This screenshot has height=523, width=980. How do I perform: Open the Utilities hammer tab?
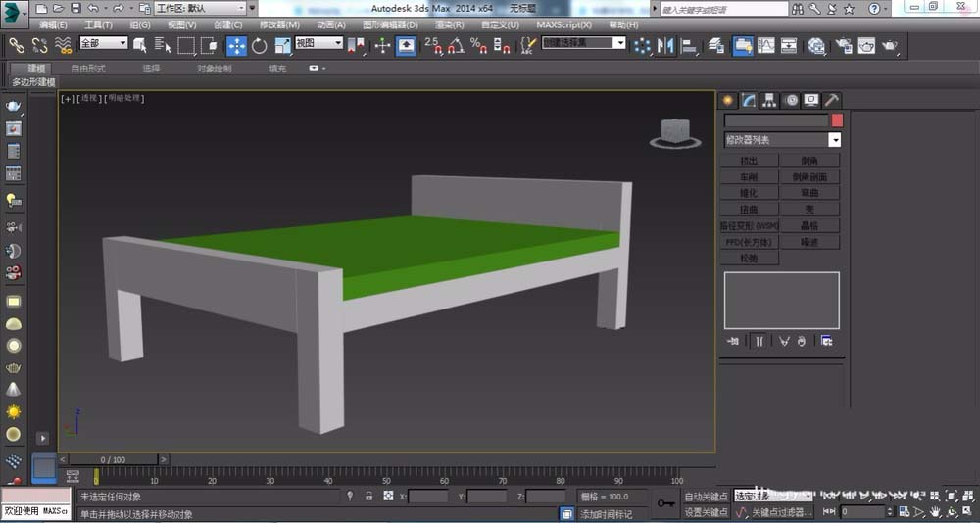831,100
